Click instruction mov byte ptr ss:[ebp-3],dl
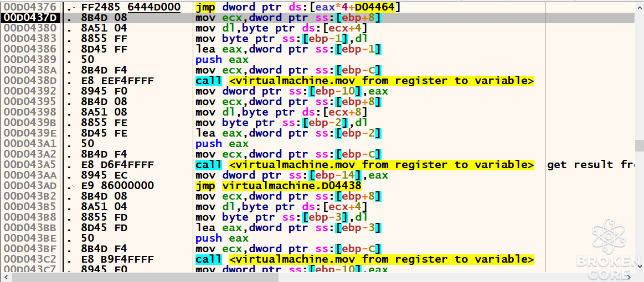The height and width of the screenshot is (282, 644). coord(281,217)
